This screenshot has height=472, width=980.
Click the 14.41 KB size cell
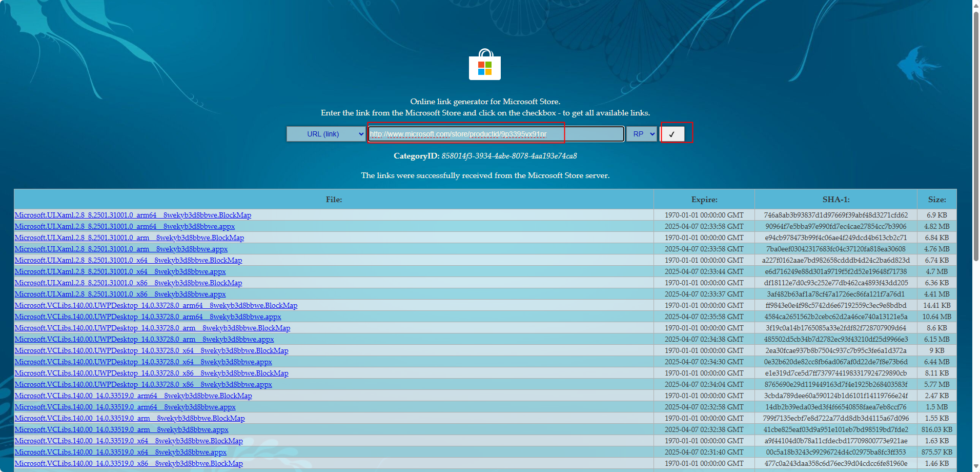937,305
